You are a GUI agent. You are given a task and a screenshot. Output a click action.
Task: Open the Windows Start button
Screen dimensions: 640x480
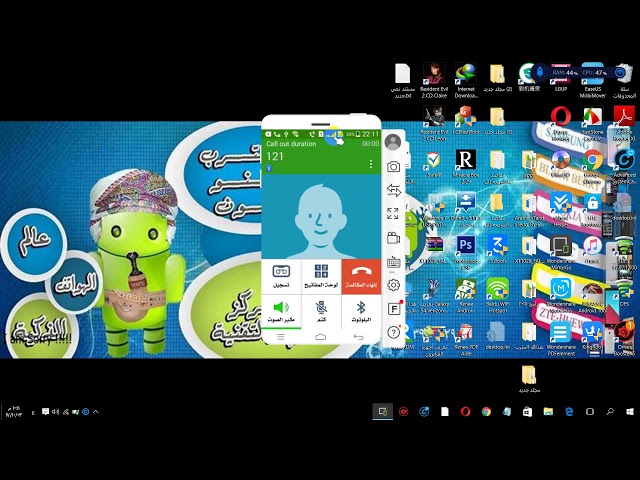pyautogui.click(x=630, y=411)
